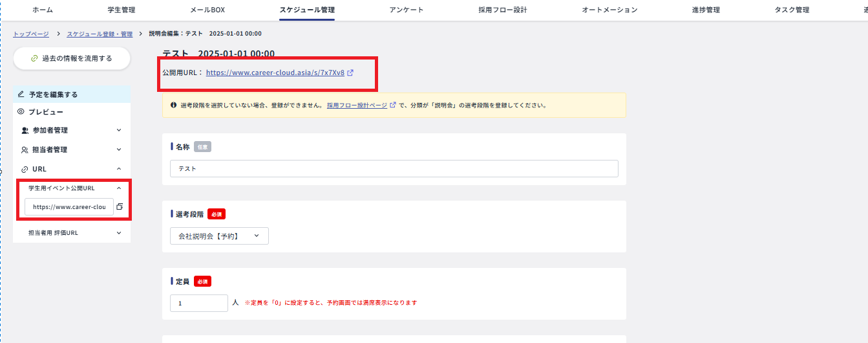
Task: Click 過去の情報を流用する button
Action: click(72, 58)
